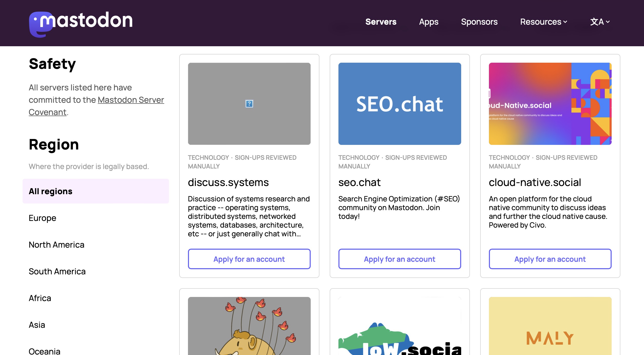Apply for an account on discuss.systems

pos(249,259)
